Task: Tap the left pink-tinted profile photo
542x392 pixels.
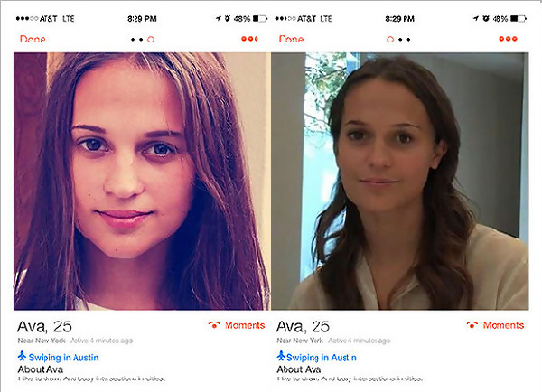Action: 142,182
